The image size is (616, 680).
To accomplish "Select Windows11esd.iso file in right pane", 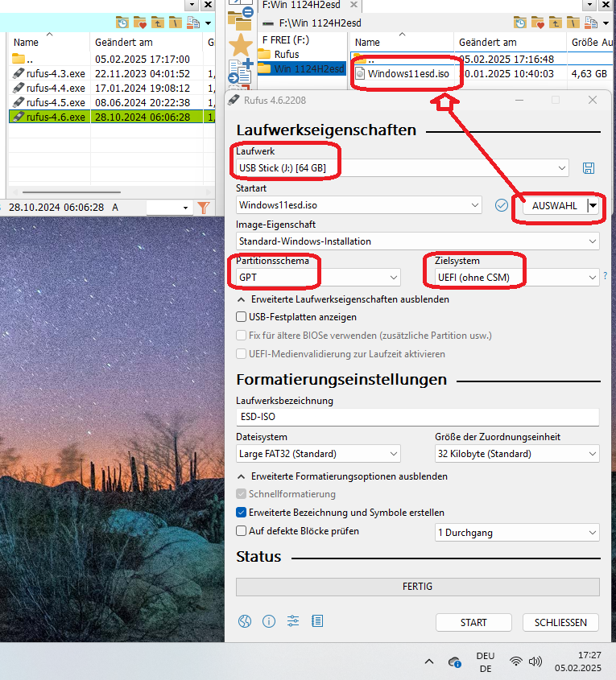I will coord(408,74).
